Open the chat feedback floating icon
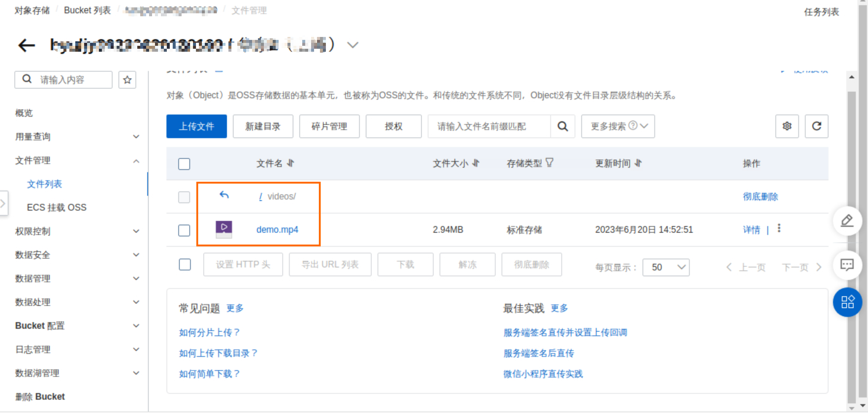Screen dimensions: 868x413 847,264
